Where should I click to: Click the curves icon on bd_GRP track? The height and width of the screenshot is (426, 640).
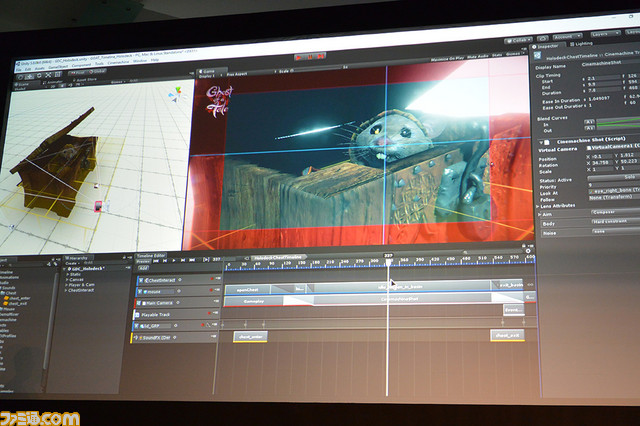208,325
